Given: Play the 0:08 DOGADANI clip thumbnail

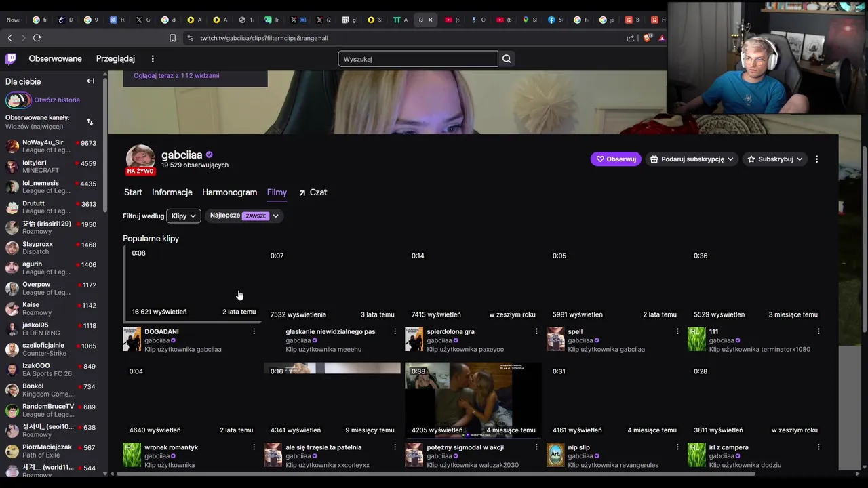Looking at the screenshot, I should [x=192, y=283].
